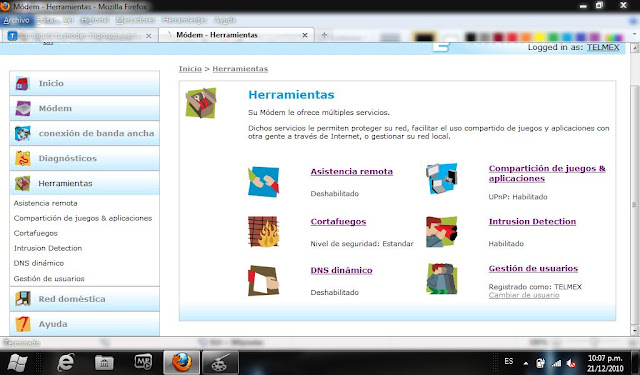Select Gestión de usuarios in sidebar submenu
The image size is (640, 375).
click(49, 279)
